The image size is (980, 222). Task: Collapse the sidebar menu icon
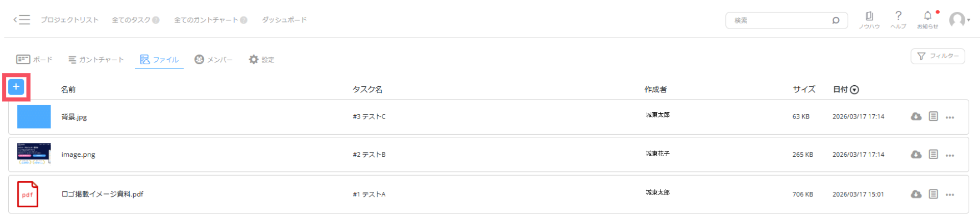tap(21, 20)
